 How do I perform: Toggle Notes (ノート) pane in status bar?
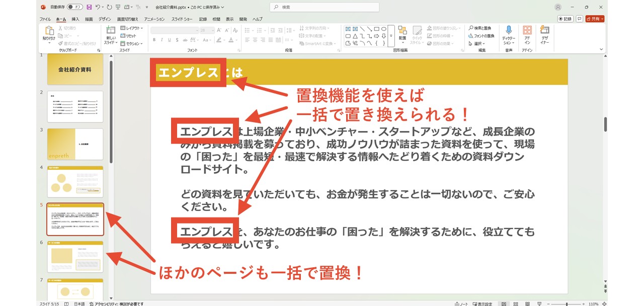[x=461, y=303]
